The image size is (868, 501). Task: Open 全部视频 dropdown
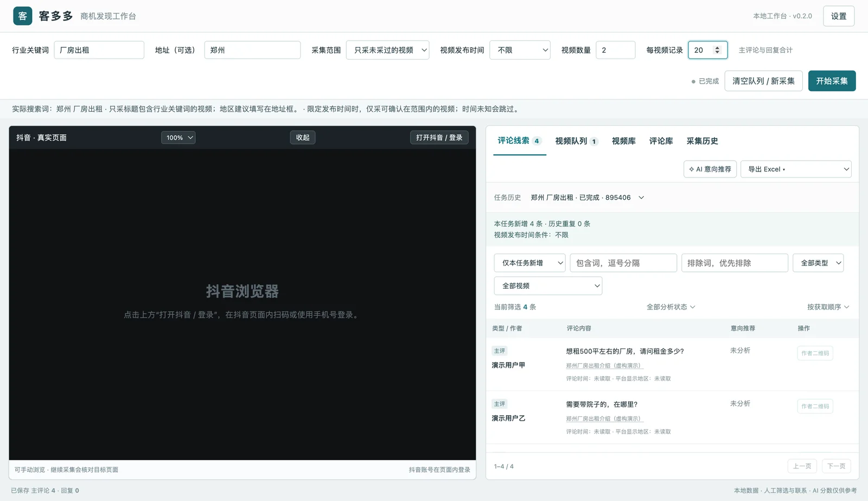coord(548,286)
